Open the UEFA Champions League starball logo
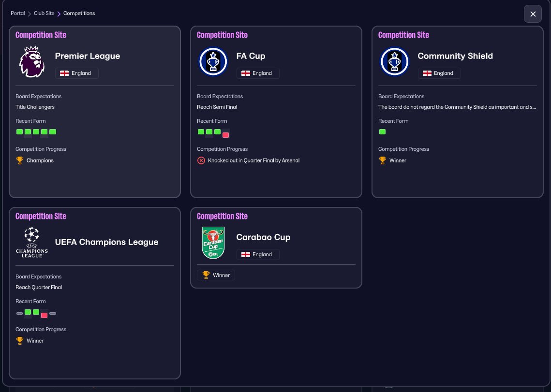 31,242
